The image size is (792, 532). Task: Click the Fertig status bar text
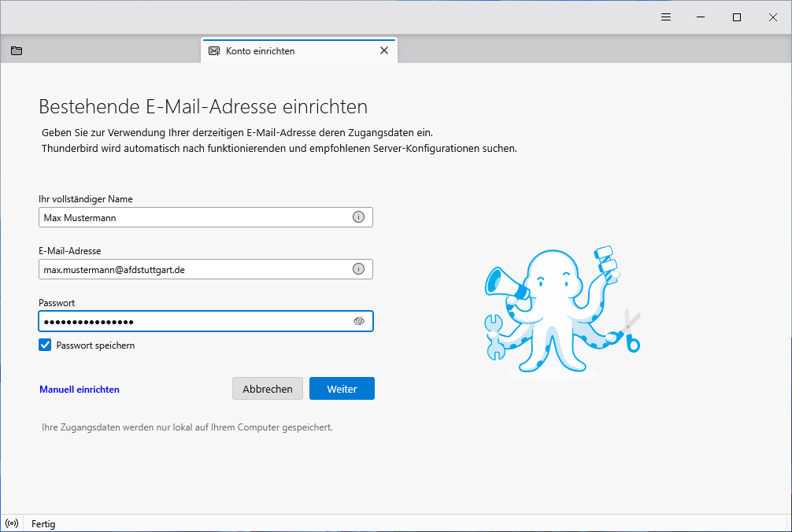point(43,523)
